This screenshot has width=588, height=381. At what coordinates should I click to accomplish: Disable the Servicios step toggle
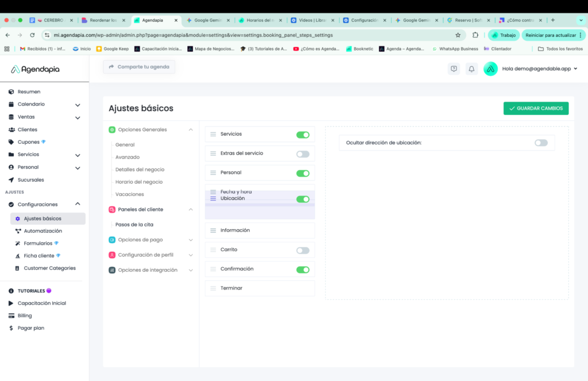click(303, 135)
